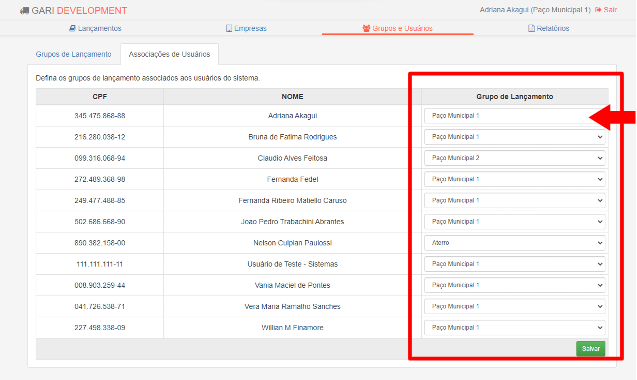Screen dimensions: 637x380
Task: Open group dropdown for Claudio Alves Feitosa
Action: [x=514, y=158]
